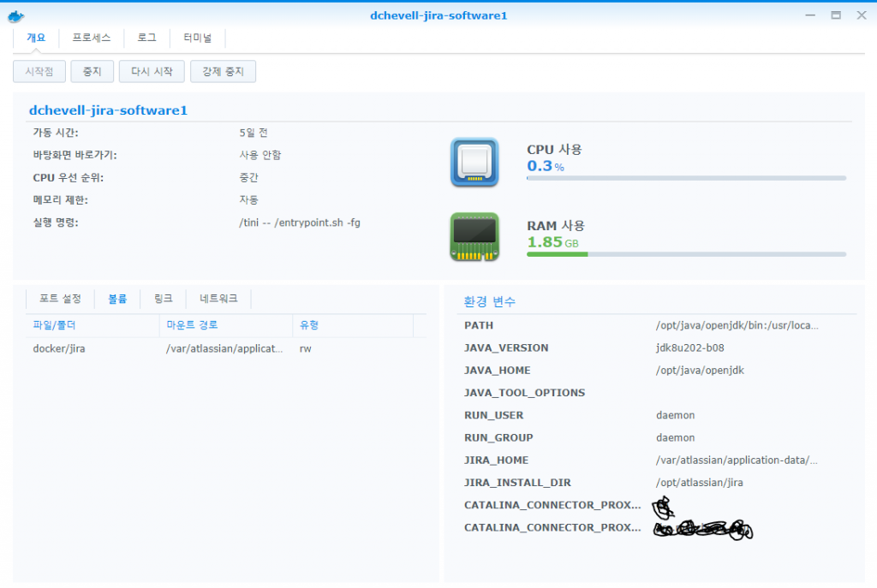
Task: Click the RAM usage memory icon
Action: coord(474,237)
